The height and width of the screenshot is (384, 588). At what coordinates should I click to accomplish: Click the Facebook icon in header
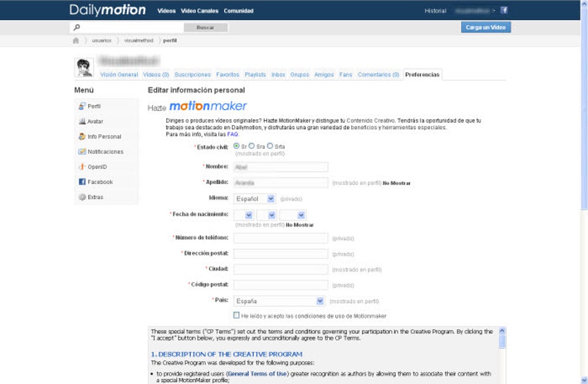click(504, 10)
